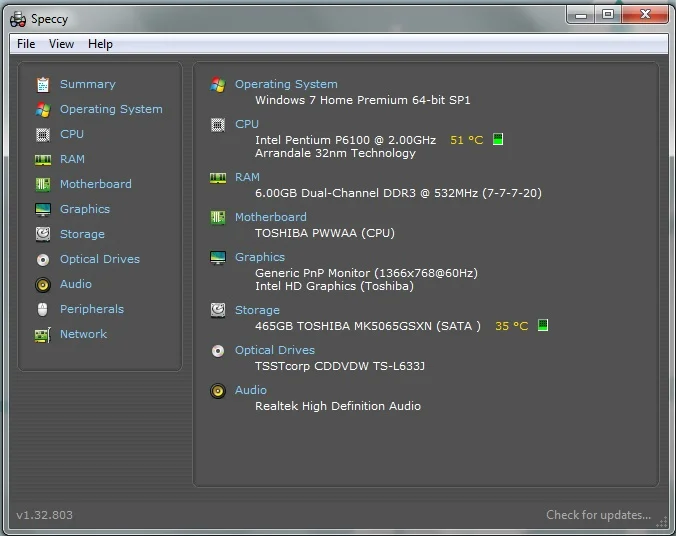
Task: Minimize the Speccy window
Action: click(x=581, y=15)
